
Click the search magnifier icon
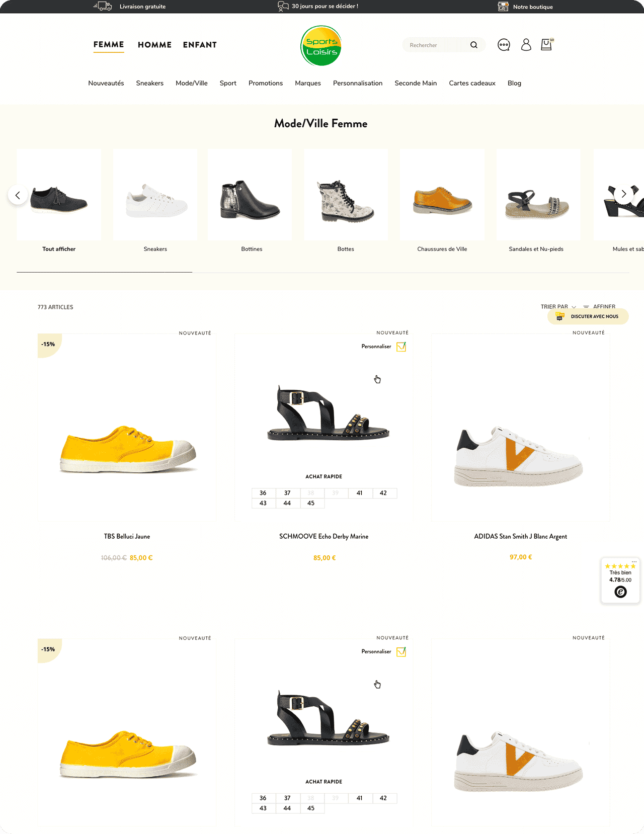click(x=473, y=45)
